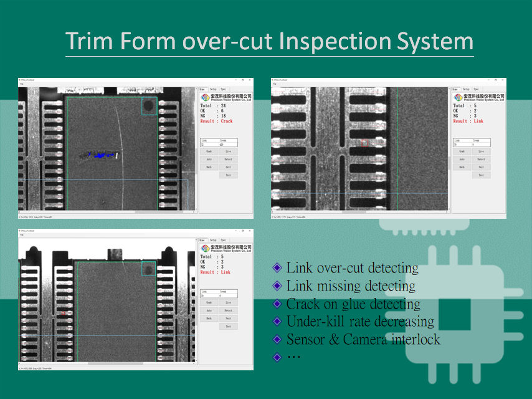Open the Setup tab in the bottom-left window
The image size is (532, 399).
coord(213,240)
